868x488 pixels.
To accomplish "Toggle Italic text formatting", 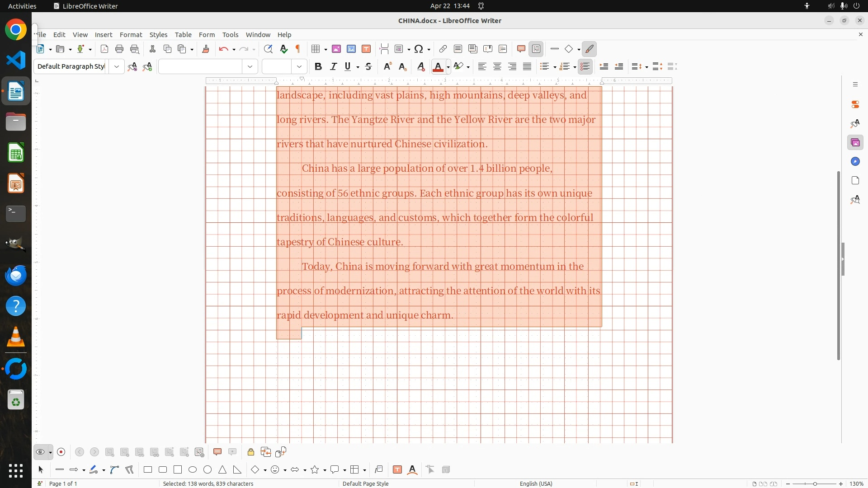I will [333, 66].
